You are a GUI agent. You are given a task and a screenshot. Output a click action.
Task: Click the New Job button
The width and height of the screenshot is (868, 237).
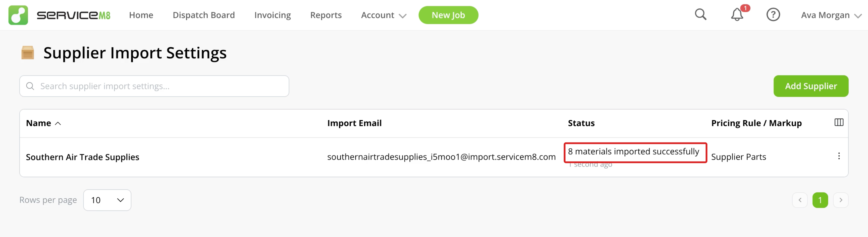[448, 15]
